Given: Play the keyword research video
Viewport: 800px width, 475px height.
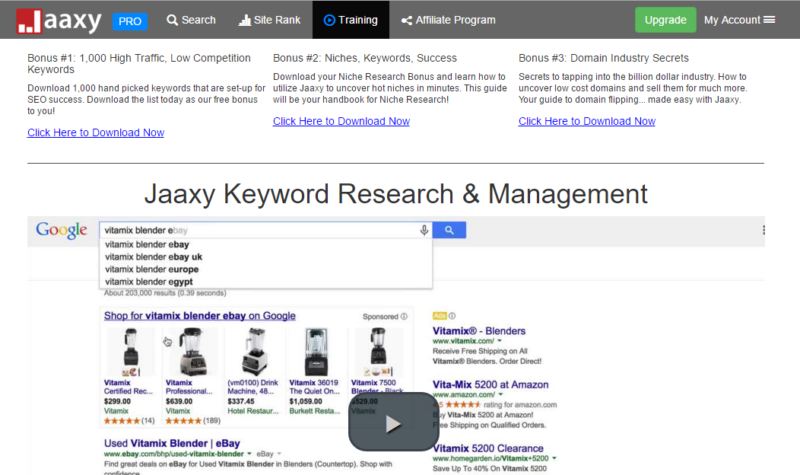Looking at the screenshot, I should 393,422.
